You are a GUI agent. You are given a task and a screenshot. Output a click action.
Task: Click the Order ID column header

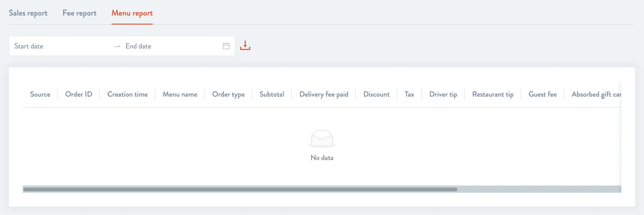click(79, 94)
